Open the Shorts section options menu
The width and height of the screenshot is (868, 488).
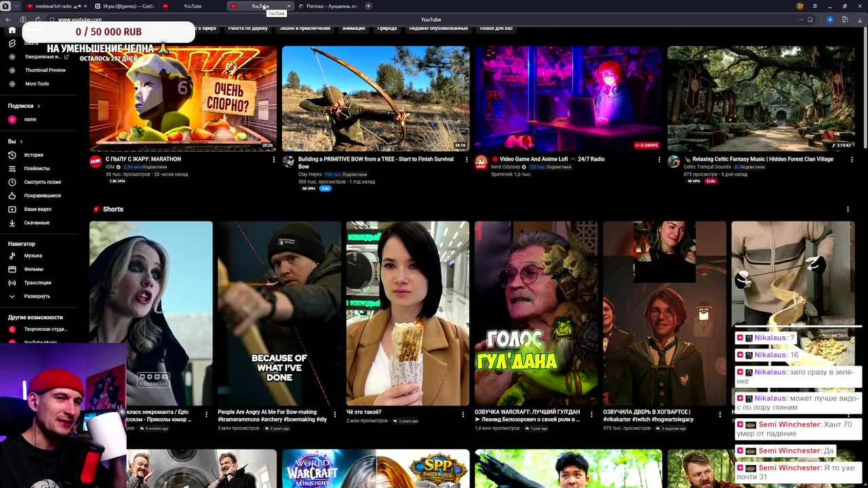(x=848, y=209)
